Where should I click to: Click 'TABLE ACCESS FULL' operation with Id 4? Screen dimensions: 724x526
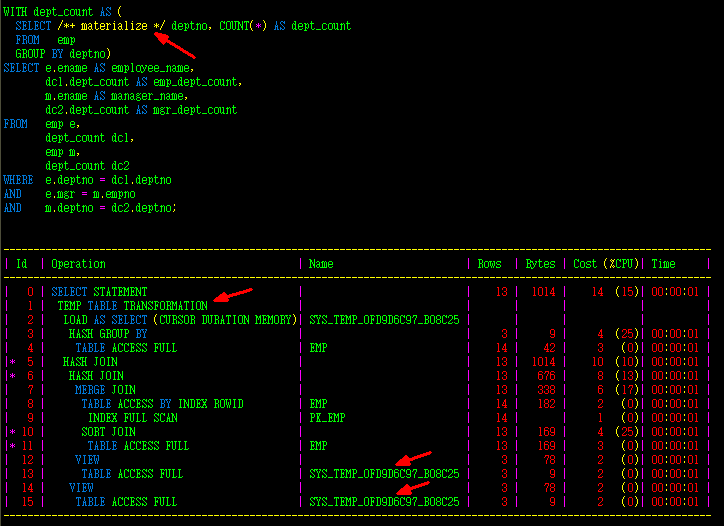coord(127,348)
